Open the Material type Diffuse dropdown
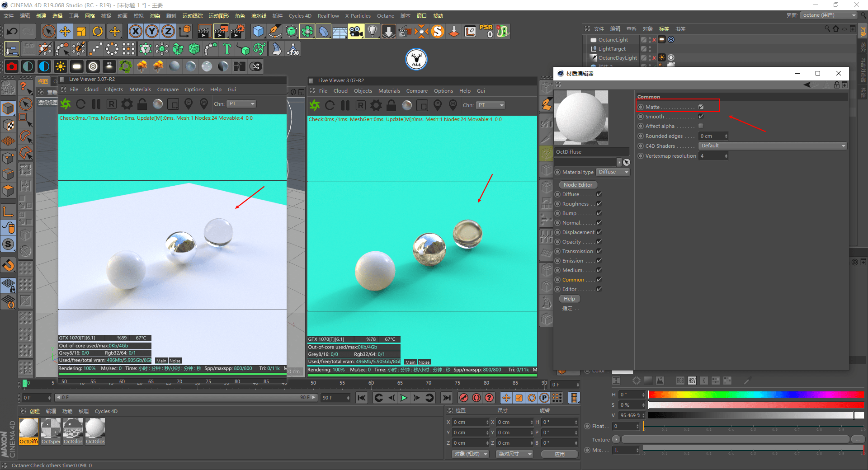The width and height of the screenshot is (868, 470). click(613, 172)
